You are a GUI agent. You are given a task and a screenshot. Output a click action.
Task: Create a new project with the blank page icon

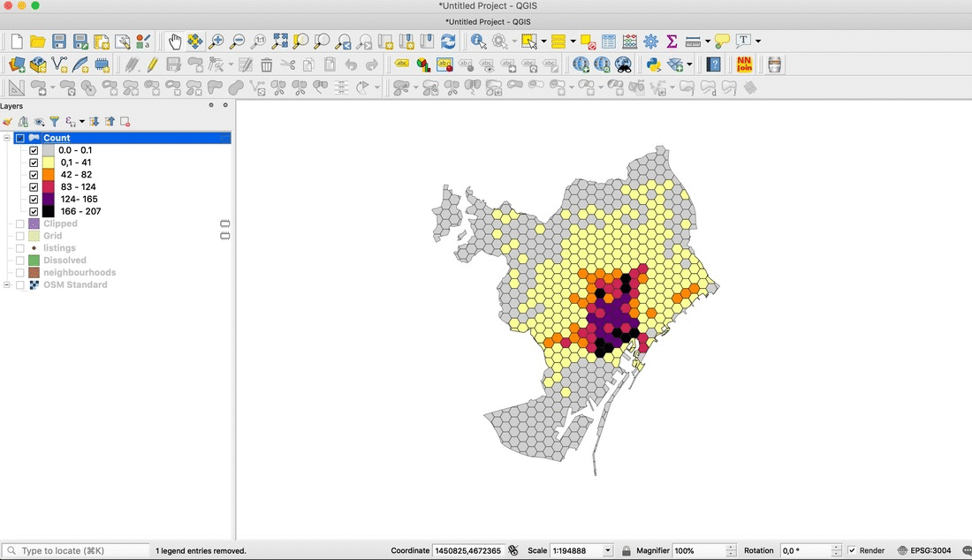[x=17, y=42]
